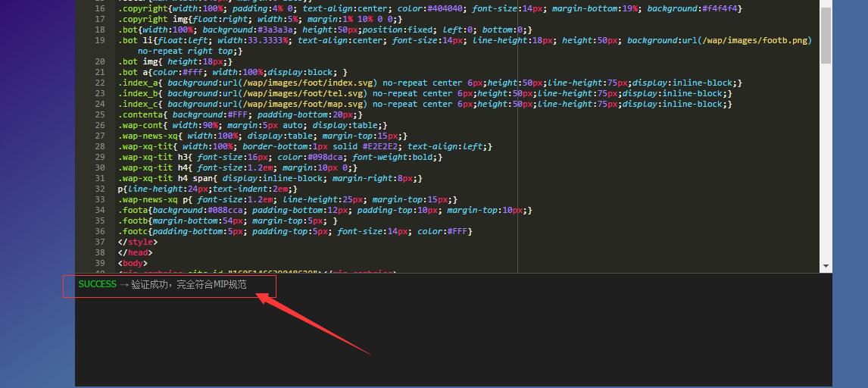Click the .contenta selector text
The height and width of the screenshot is (388, 868).
point(139,114)
